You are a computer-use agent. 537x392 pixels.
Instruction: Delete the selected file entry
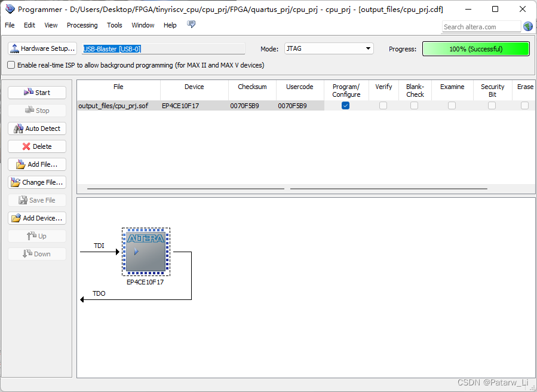pos(37,146)
